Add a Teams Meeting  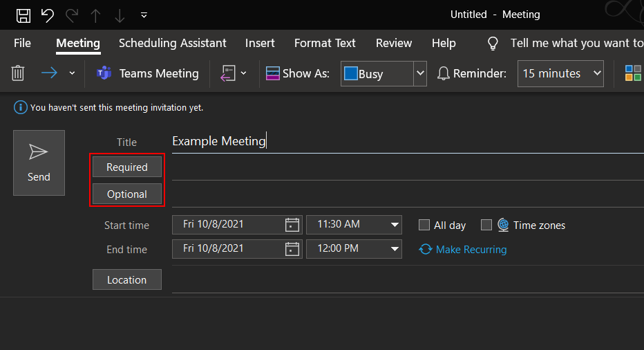(147, 73)
